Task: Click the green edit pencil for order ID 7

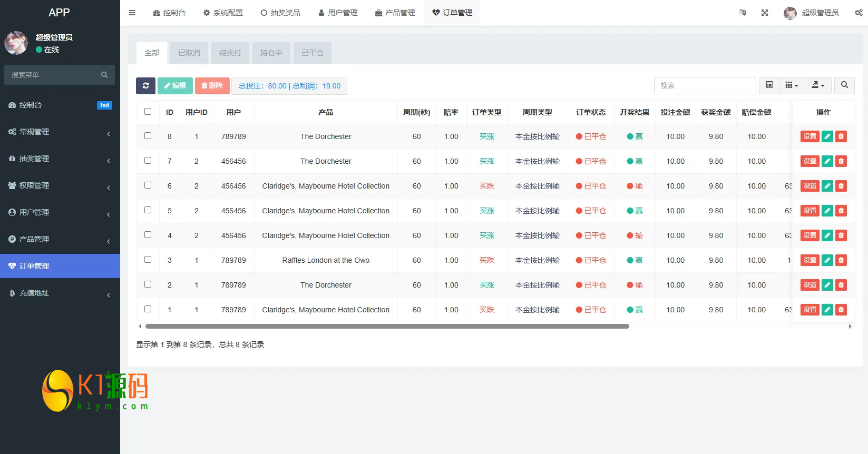Action: pyautogui.click(x=827, y=161)
